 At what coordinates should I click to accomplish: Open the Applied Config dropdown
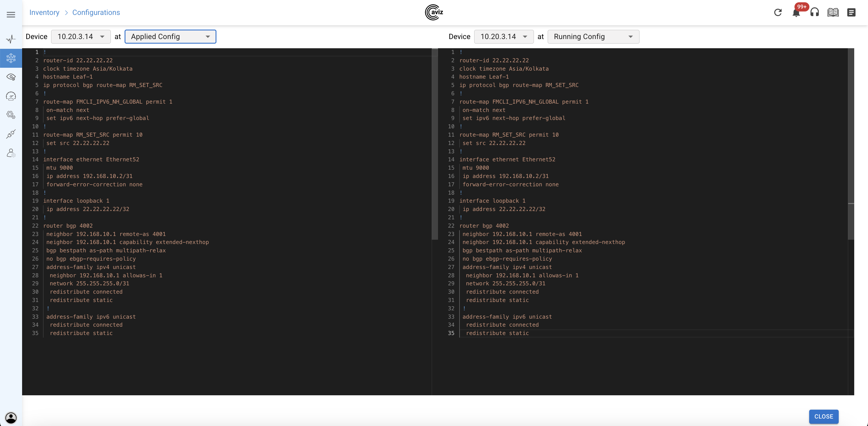[x=170, y=36]
